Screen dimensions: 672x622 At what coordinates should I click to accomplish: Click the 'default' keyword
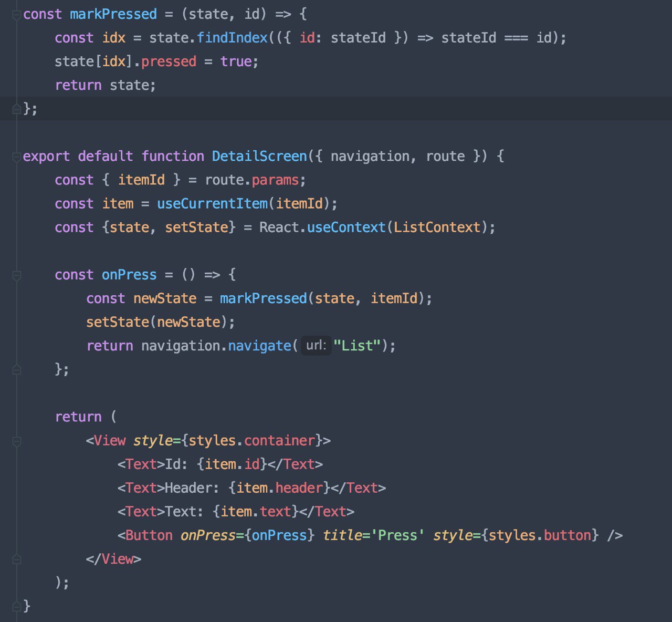click(x=106, y=156)
